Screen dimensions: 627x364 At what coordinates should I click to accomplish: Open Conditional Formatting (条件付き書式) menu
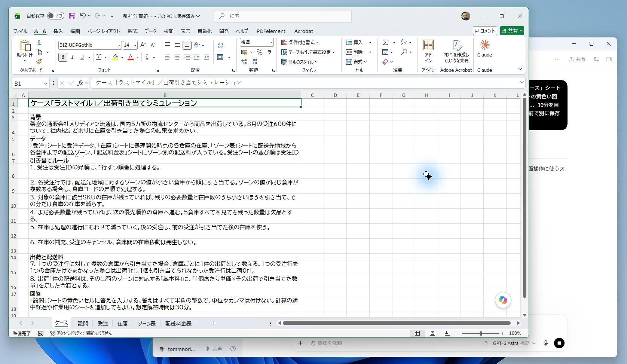tap(300, 42)
